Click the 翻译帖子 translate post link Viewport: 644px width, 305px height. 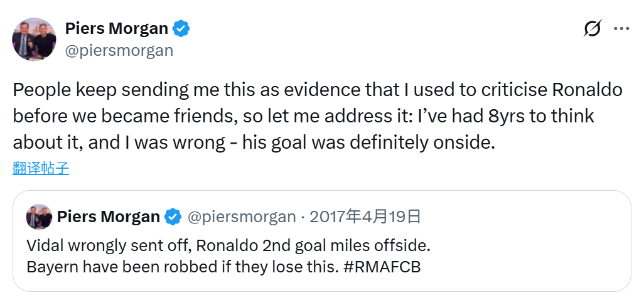pos(41,168)
